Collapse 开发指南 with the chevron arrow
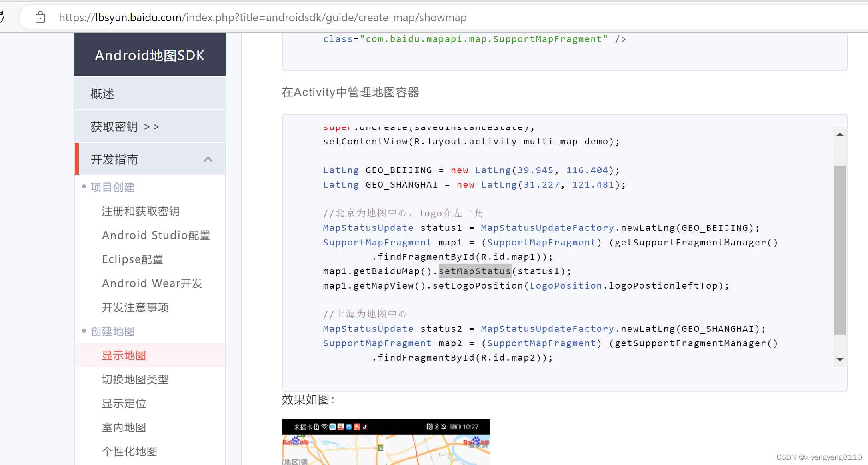Viewport: 868px width, 465px height. point(208,159)
